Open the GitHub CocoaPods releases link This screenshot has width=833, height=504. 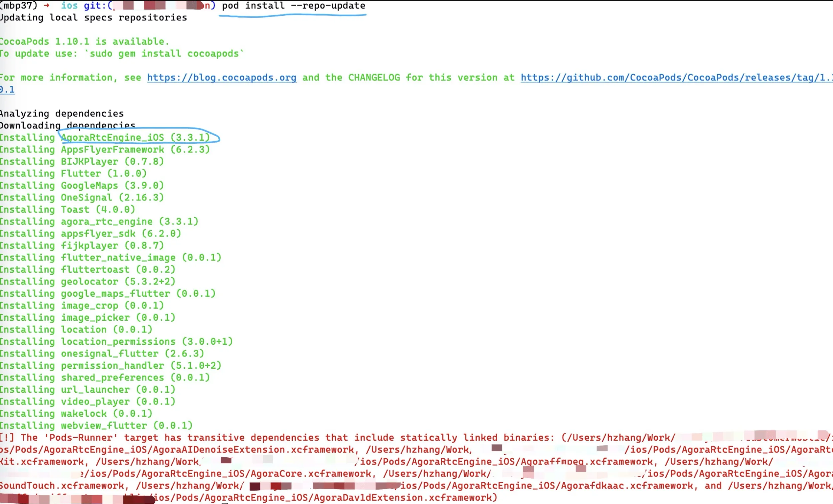[x=676, y=78]
